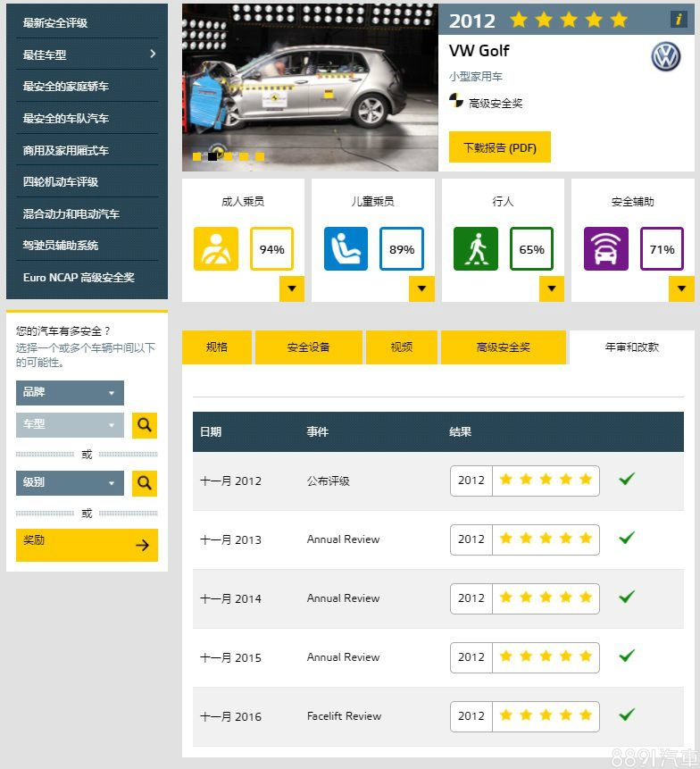This screenshot has width=700, height=769.
Task: Click the purple safety assist car icon
Action: tap(606, 248)
